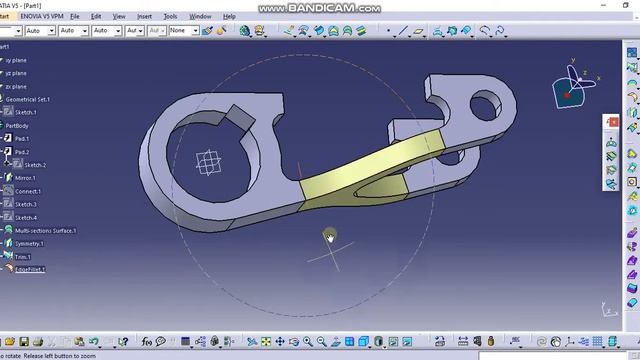Click the shading view mode icon
The width and height of the screenshot is (640, 360).
click(x=379, y=342)
